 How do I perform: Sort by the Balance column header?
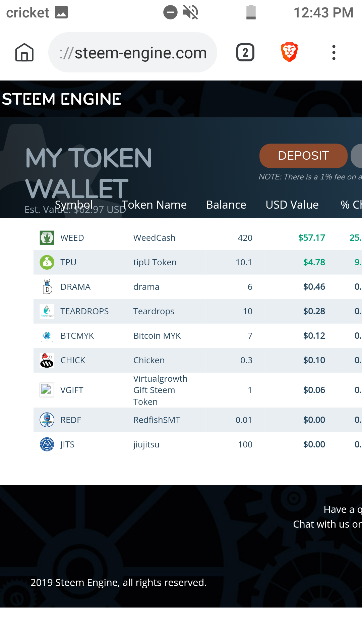click(226, 205)
